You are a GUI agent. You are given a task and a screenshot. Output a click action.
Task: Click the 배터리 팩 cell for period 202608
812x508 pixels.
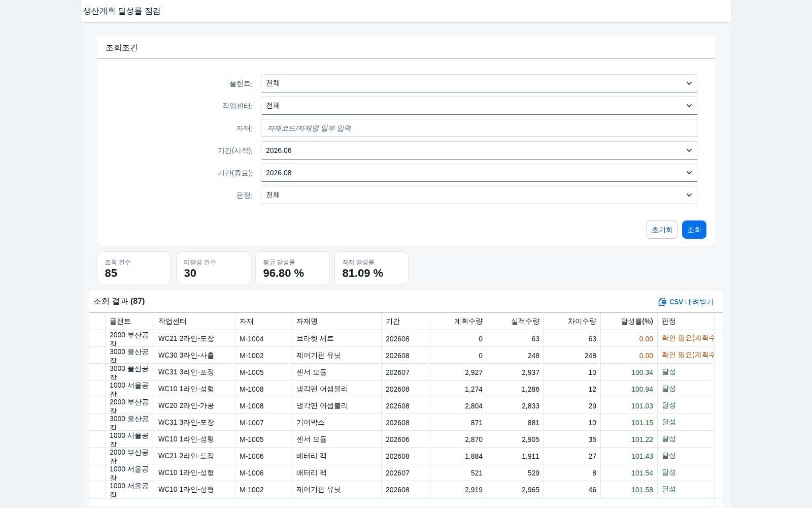[336, 456]
